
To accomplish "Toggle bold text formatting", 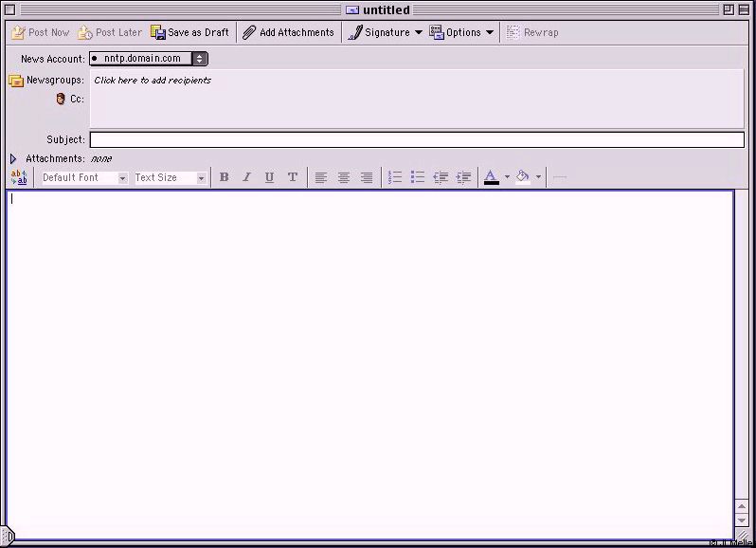I will 225,177.
